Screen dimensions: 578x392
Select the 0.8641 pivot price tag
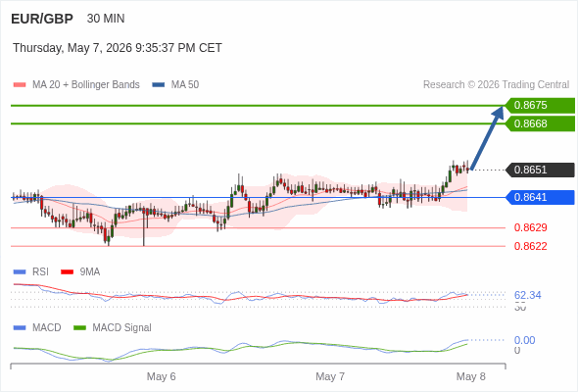(x=540, y=197)
